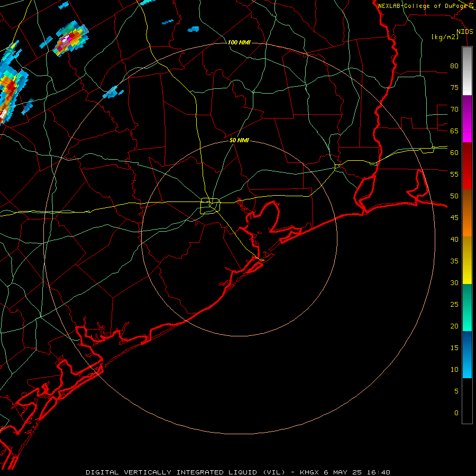This screenshot has width=476, height=476.
Task: Click the "50 NMI" range ring label
Action: click(239, 140)
